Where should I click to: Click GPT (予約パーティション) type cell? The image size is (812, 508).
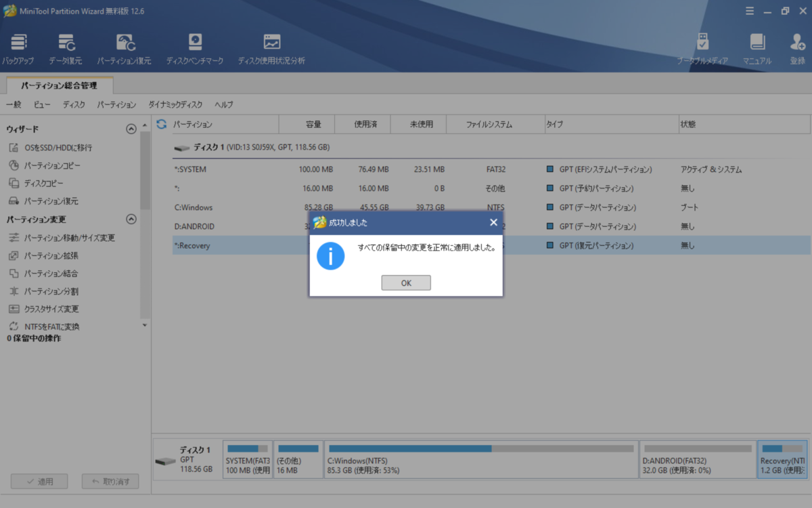click(x=590, y=188)
